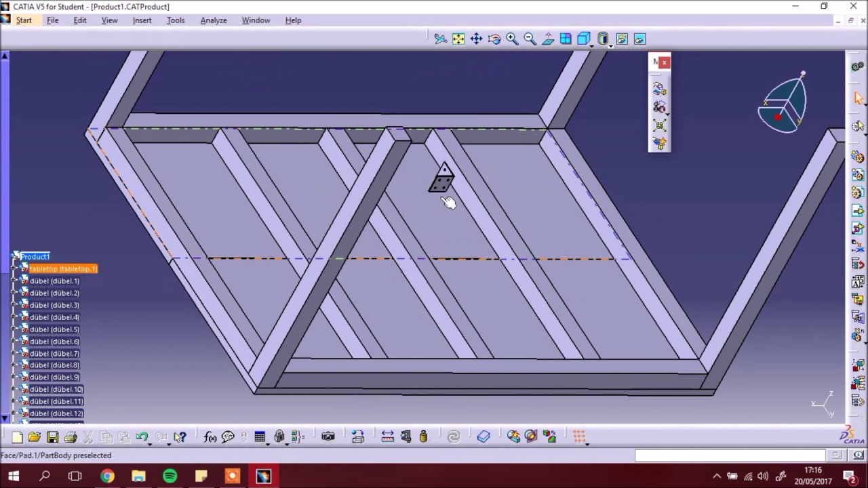Swap visible space icon

coord(639,39)
